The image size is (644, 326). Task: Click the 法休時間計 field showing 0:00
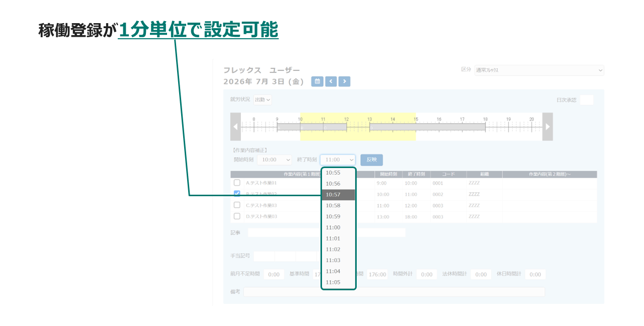point(481,275)
